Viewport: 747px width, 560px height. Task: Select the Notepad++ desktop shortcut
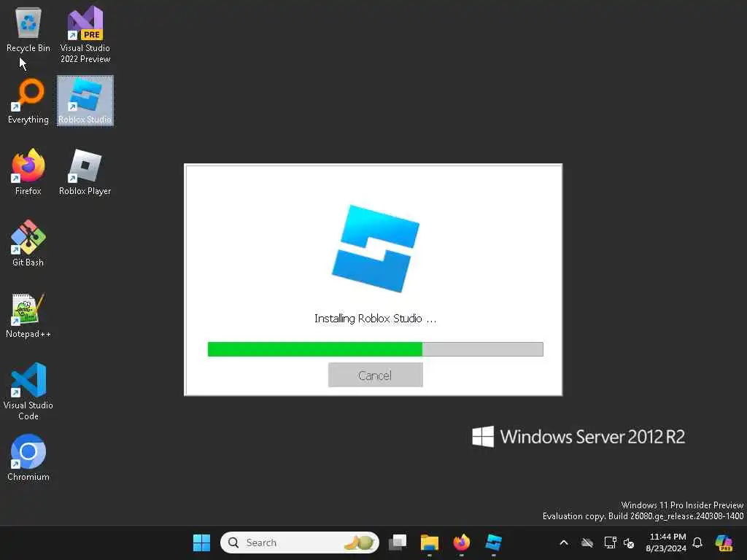(x=28, y=315)
